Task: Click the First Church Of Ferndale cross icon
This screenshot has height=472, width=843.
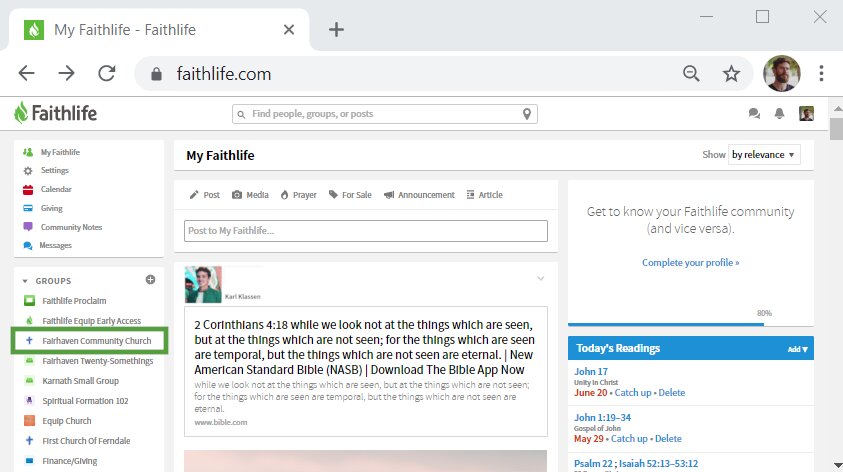Action: (30, 440)
